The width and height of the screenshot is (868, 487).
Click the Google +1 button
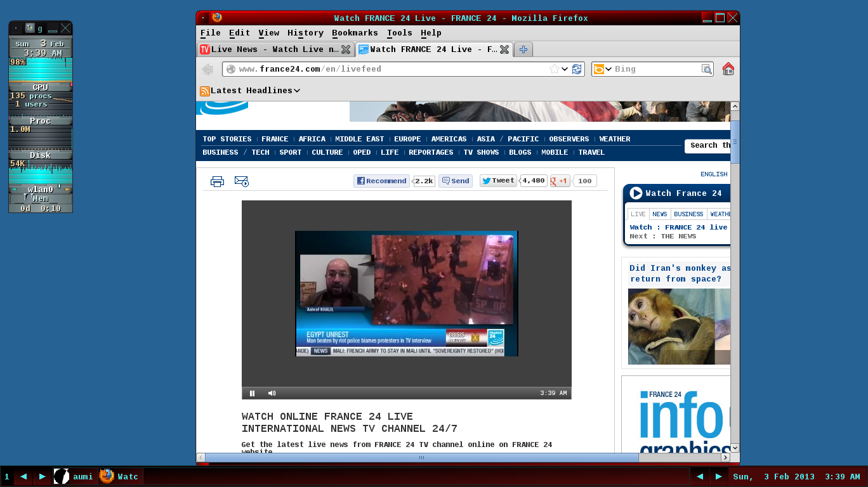(x=560, y=181)
